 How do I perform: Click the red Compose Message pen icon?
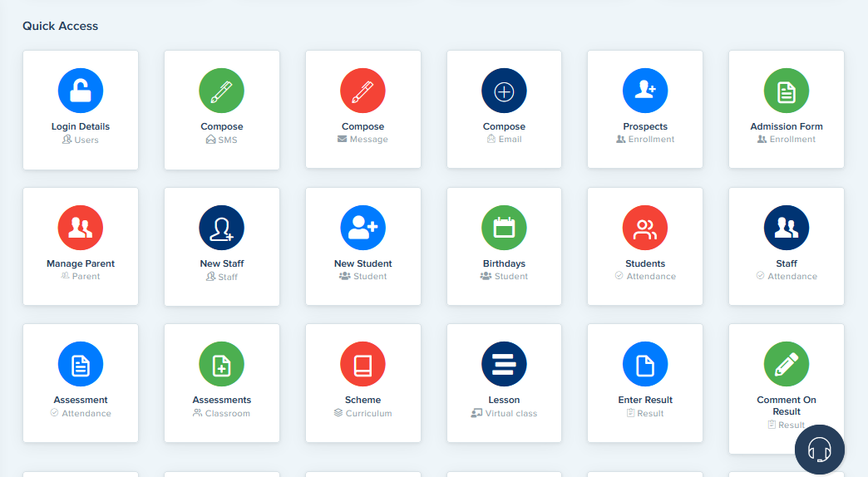tap(362, 91)
